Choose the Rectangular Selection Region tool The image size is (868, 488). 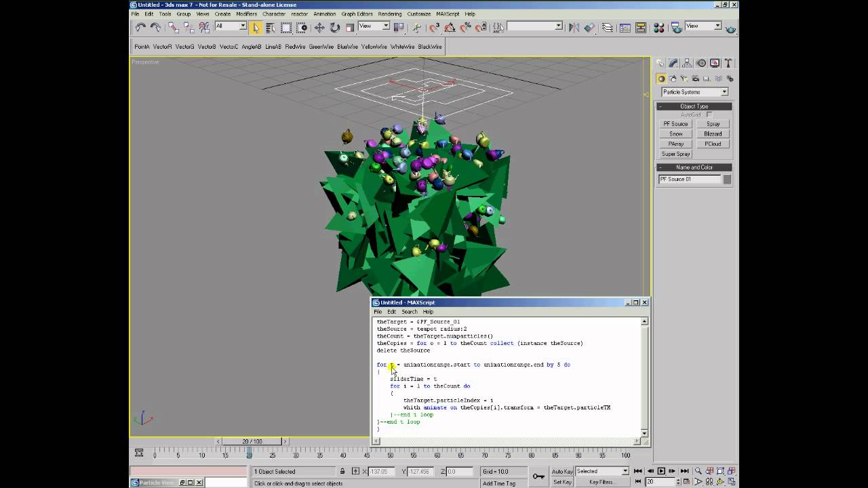click(286, 28)
